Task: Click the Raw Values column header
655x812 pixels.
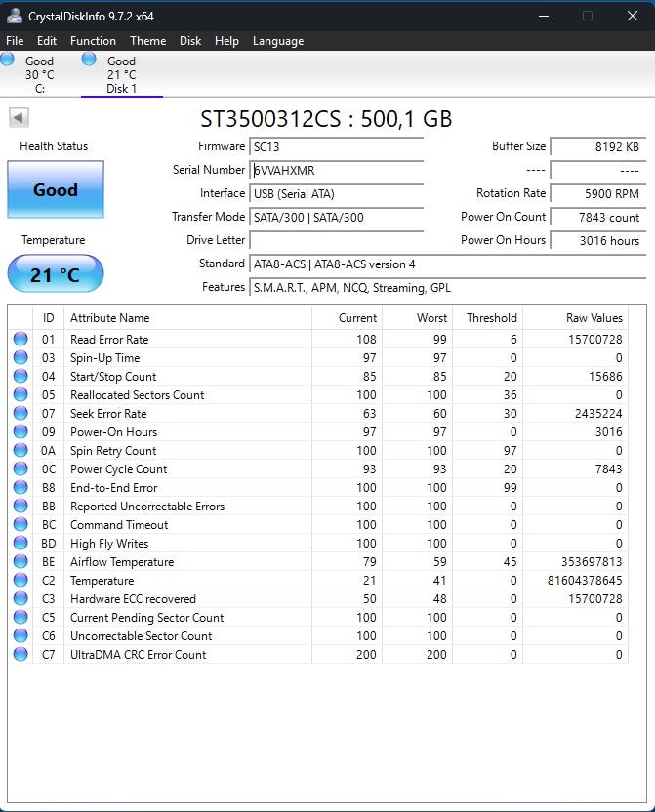Action: point(575,318)
